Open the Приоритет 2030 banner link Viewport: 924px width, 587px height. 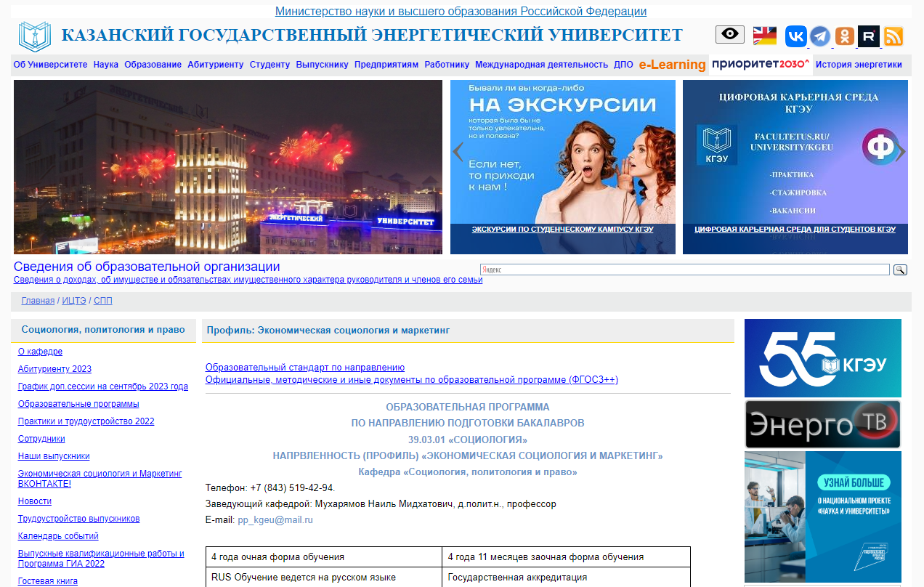pyautogui.click(x=761, y=65)
